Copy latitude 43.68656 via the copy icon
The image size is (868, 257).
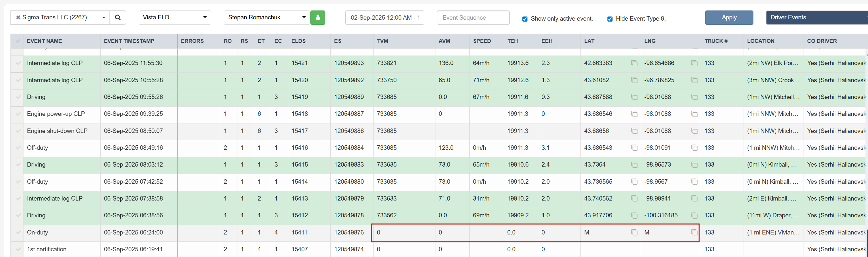(x=634, y=131)
